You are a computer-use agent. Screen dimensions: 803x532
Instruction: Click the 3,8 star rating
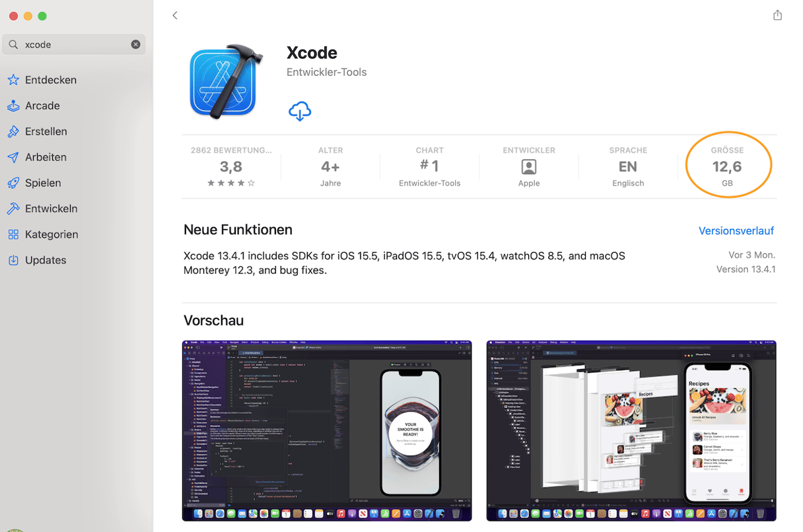231,167
